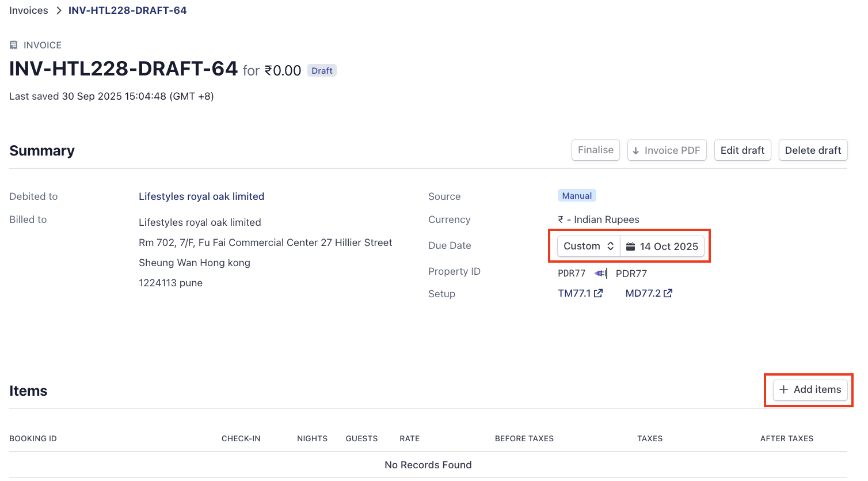Click the plug icon between PDR77 labels
868x481 pixels.
click(600, 274)
